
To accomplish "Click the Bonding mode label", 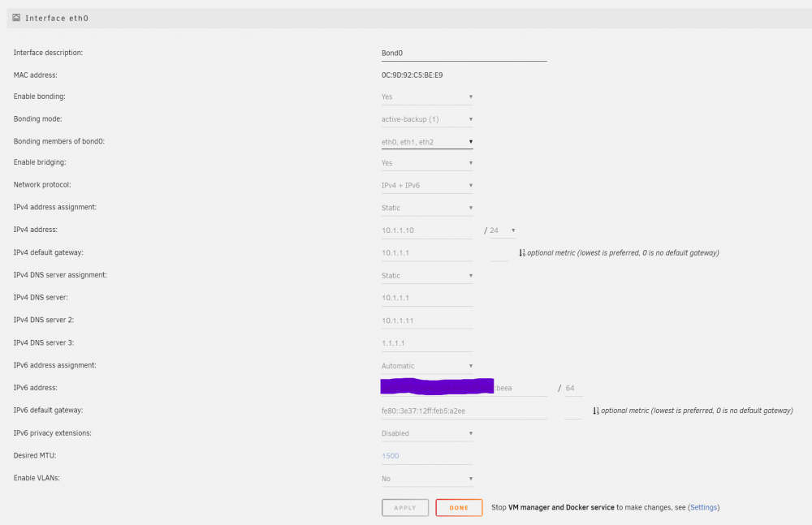I will [x=38, y=118].
